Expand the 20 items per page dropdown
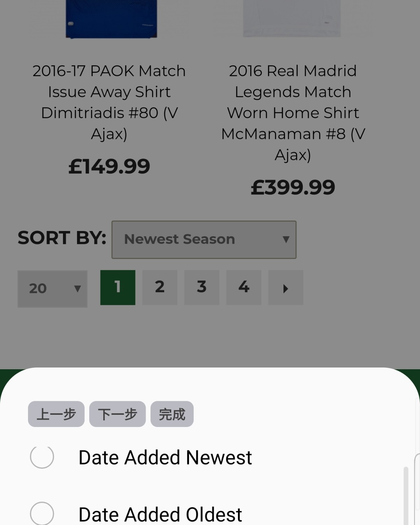Image resolution: width=420 pixels, height=525 pixels. coord(52,289)
